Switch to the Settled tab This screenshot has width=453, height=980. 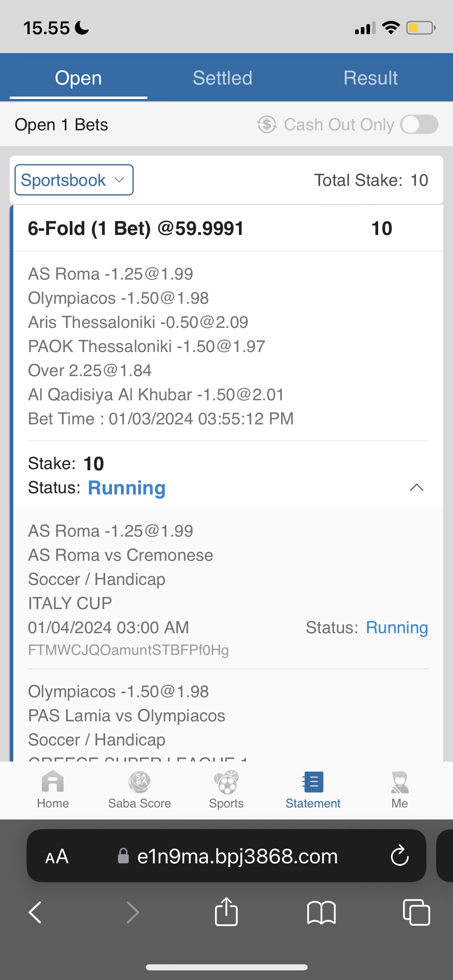coord(222,78)
